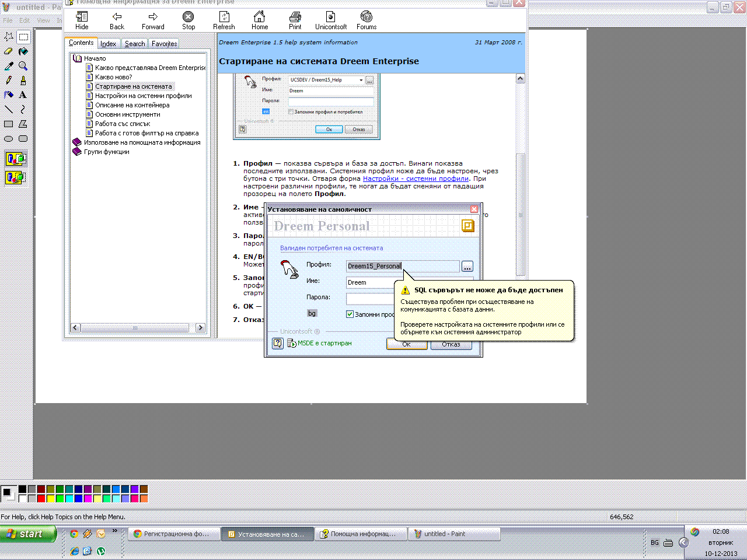Collapse the Начало book in contents tree
This screenshot has width=747, height=560.
click(x=77, y=58)
